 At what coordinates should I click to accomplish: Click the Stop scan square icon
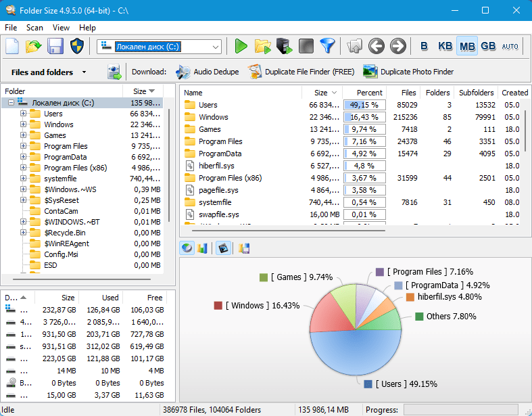[306, 46]
